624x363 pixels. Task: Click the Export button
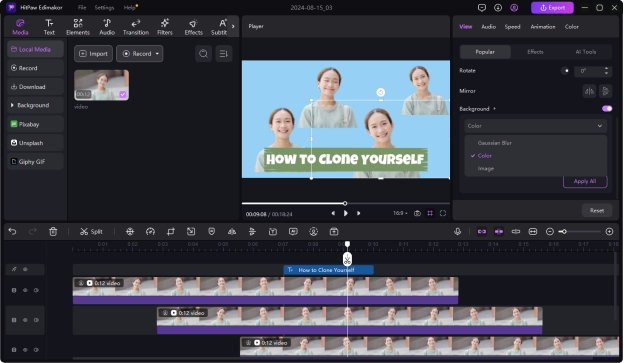[552, 8]
